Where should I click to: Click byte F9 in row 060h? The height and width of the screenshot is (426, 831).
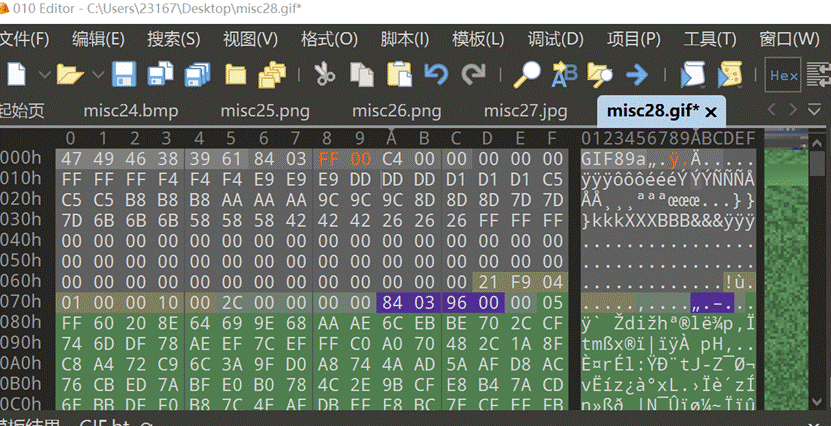[x=520, y=282]
